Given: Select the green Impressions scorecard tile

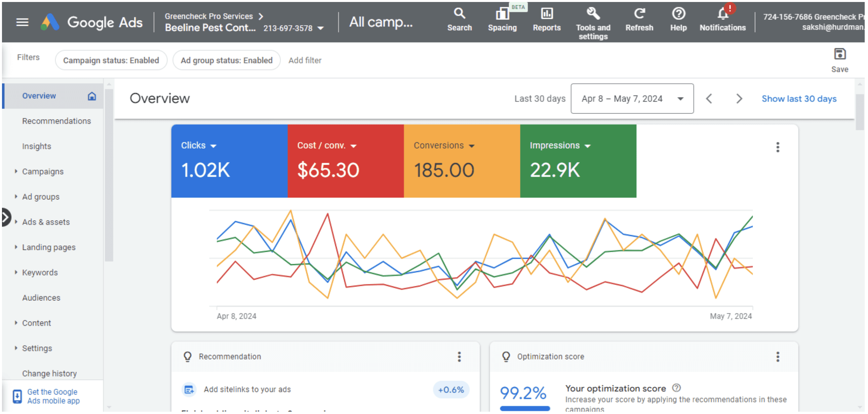Looking at the screenshot, I should coord(578,161).
